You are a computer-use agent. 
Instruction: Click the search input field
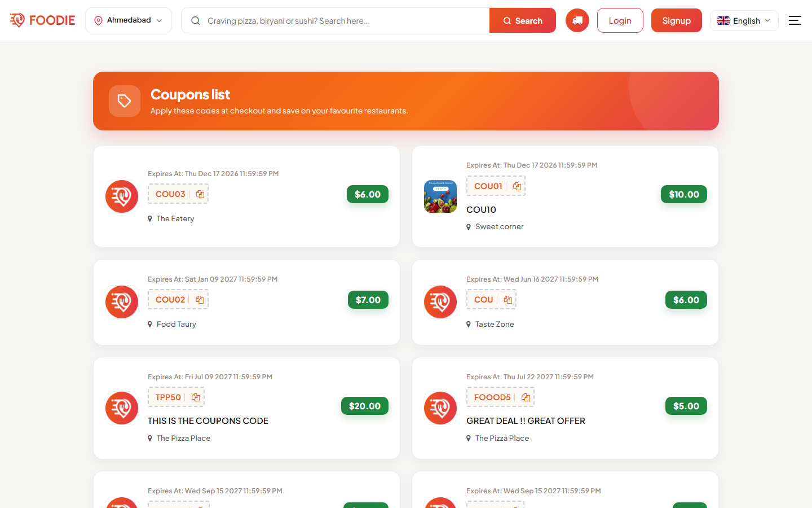tap(335, 20)
